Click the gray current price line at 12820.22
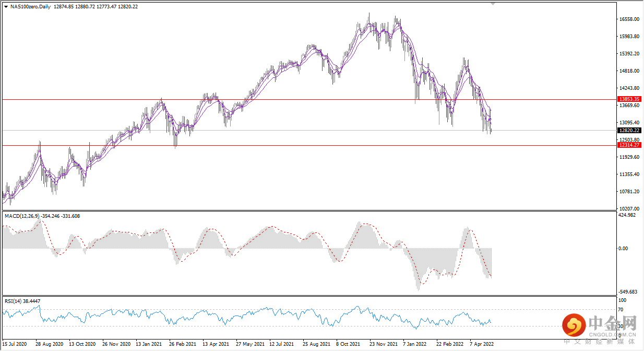This screenshot has height=351, width=644. [x=309, y=130]
